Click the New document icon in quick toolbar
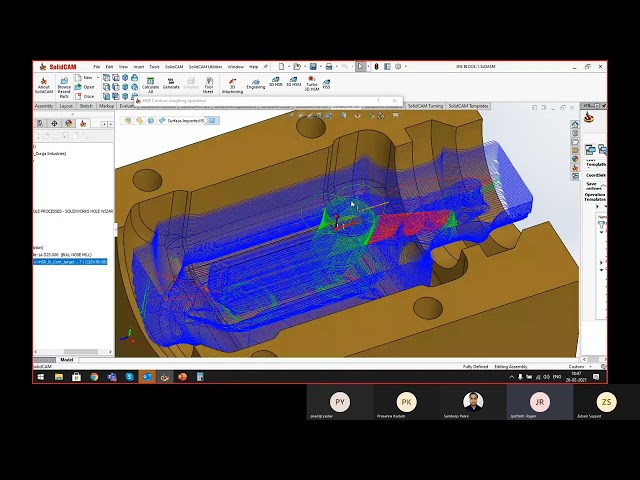The image size is (640, 480). click(281, 67)
